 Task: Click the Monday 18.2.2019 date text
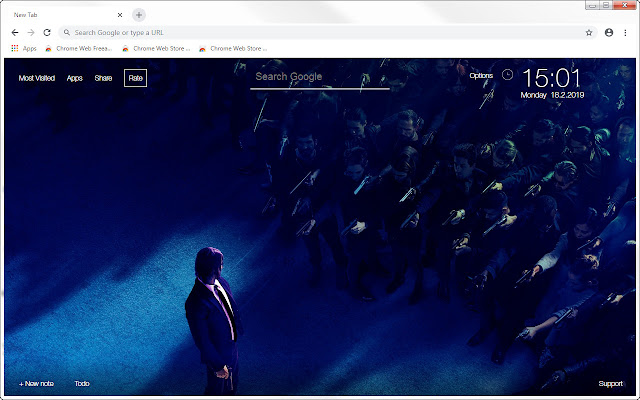point(552,95)
